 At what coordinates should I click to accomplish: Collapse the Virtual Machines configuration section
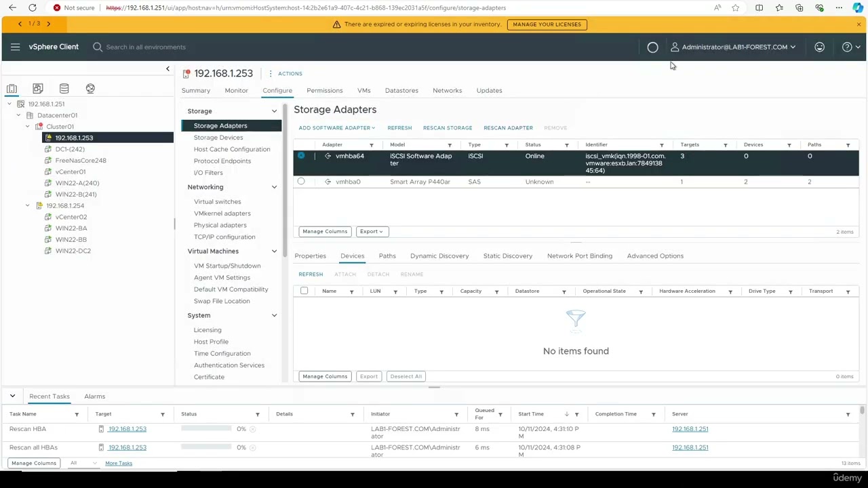[274, 251]
